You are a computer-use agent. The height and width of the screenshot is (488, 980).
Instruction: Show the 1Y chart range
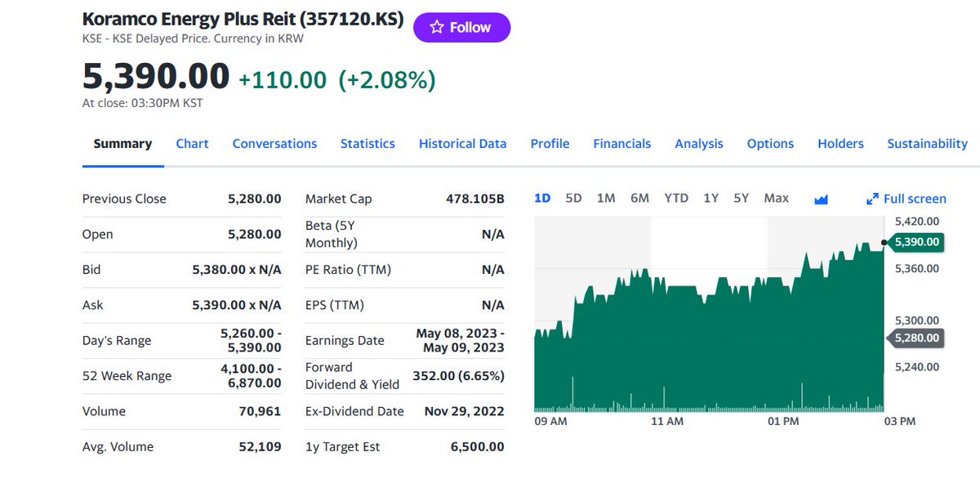tap(710, 198)
